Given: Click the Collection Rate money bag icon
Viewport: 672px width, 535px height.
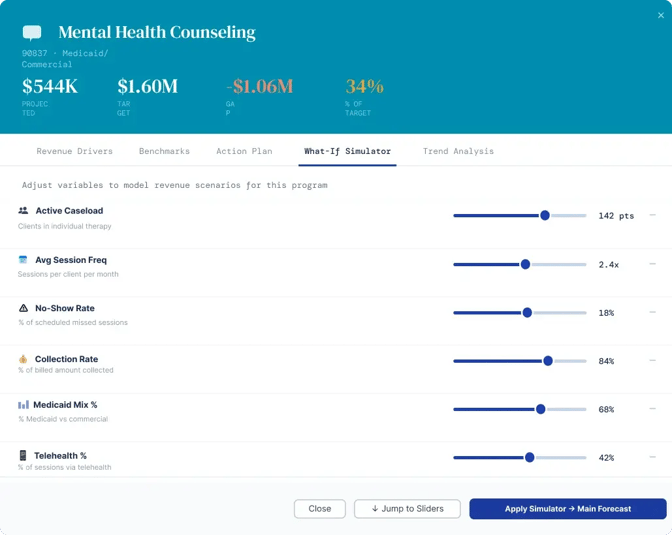Looking at the screenshot, I should coord(23,359).
